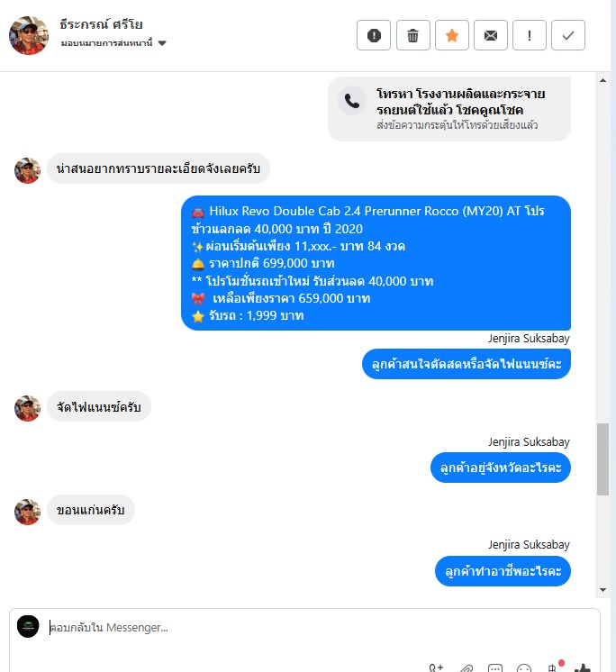
Task: Click the phone handset icon in the call card
Action: (352, 101)
